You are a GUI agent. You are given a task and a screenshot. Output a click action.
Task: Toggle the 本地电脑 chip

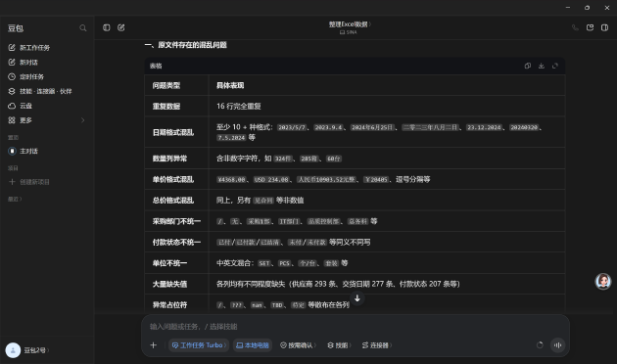tap(253, 345)
